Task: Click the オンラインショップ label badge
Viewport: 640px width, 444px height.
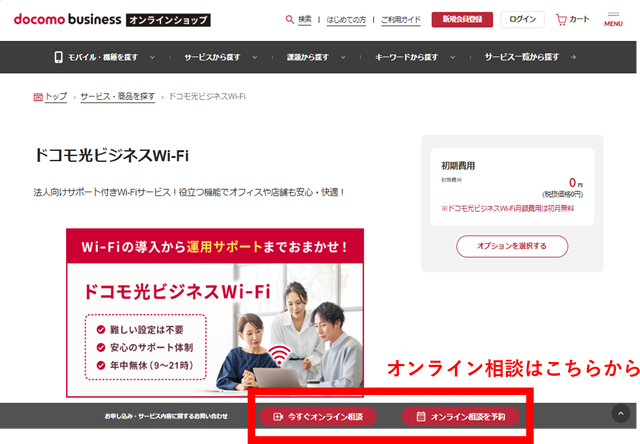Action: 168,20
